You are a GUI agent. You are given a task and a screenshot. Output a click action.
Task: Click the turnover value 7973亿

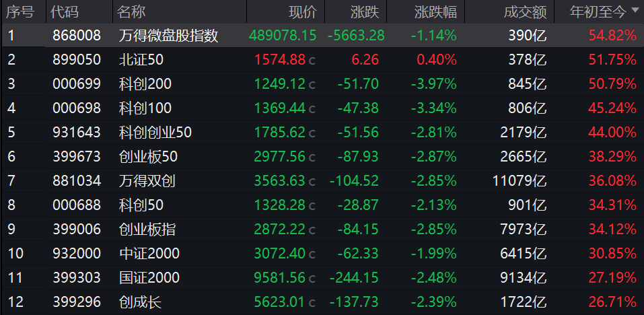[524, 229]
